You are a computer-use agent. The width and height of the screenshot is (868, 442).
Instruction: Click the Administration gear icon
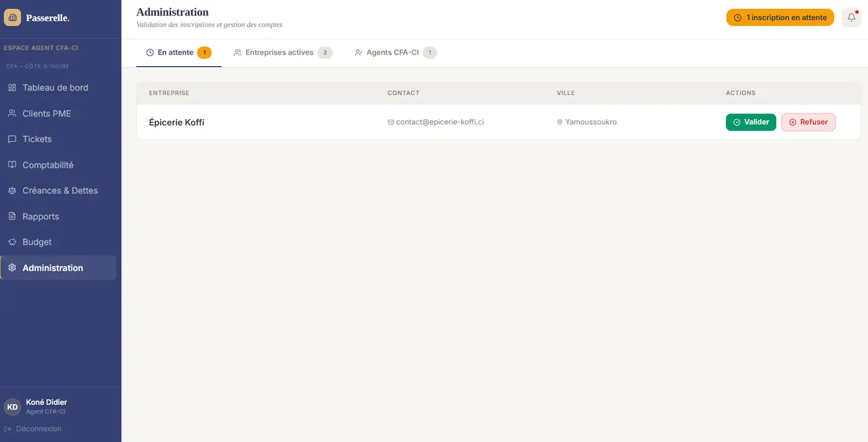pyautogui.click(x=12, y=268)
